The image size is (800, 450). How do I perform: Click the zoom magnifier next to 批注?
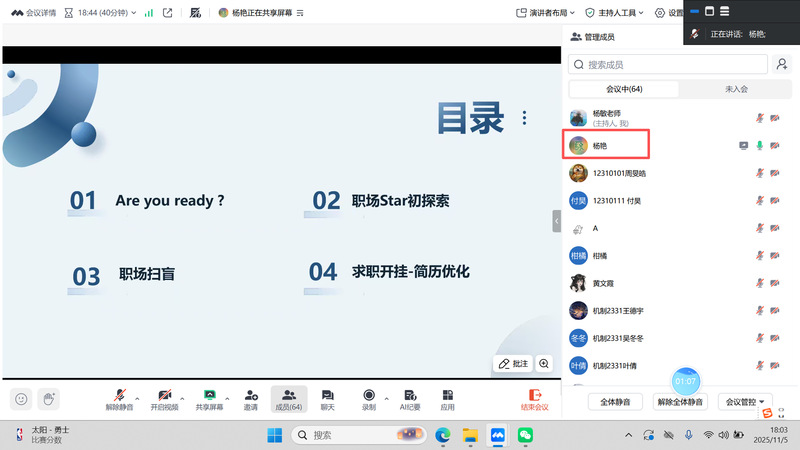pos(544,364)
